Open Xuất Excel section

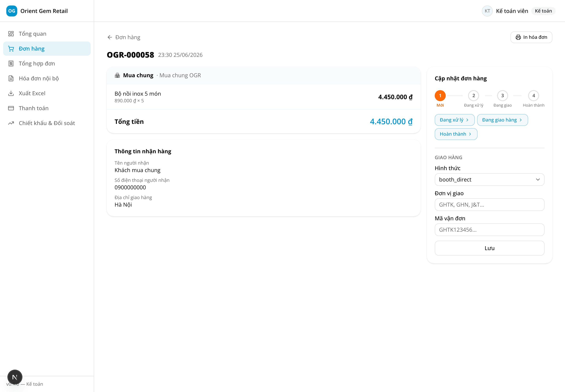(x=47, y=93)
